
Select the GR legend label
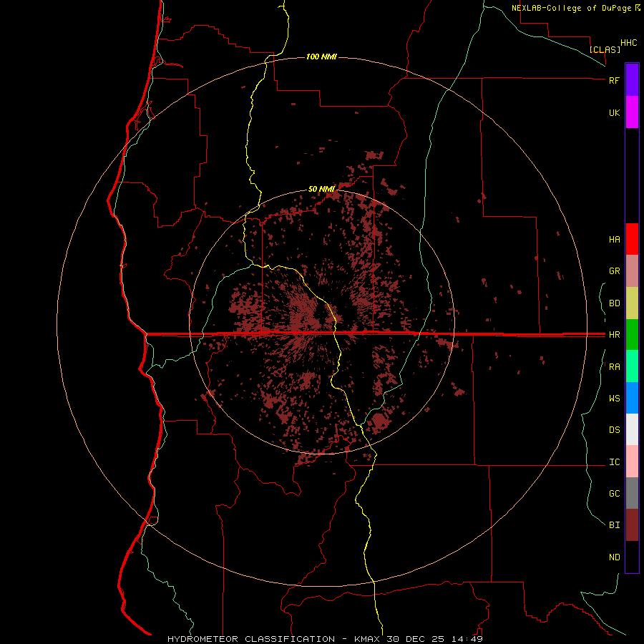coord(614,271)
